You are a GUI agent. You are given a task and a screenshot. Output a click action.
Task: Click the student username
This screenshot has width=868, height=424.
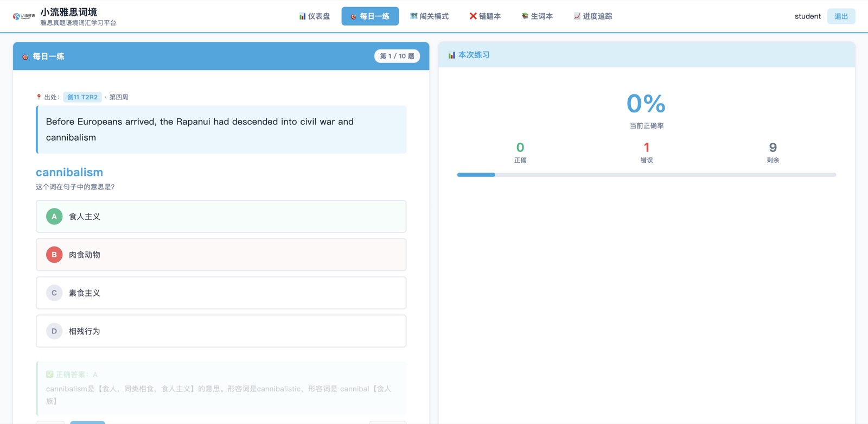click(x=807, y=16)
